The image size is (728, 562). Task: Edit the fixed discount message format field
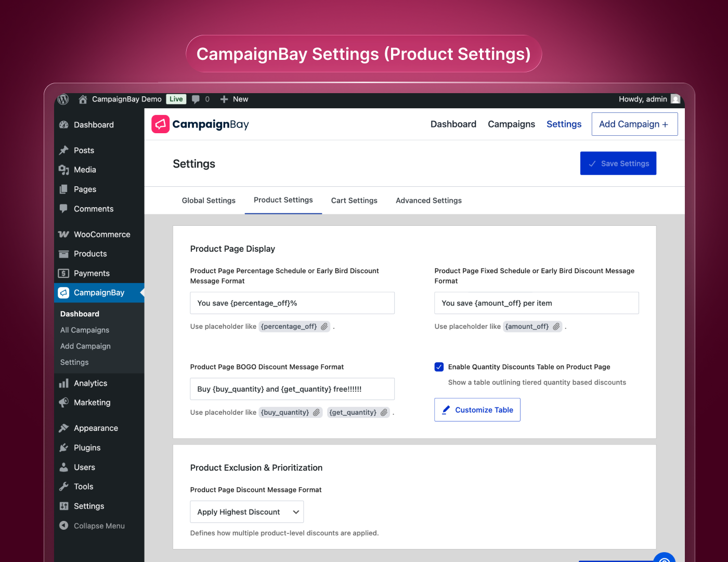[x=537, y=303]
